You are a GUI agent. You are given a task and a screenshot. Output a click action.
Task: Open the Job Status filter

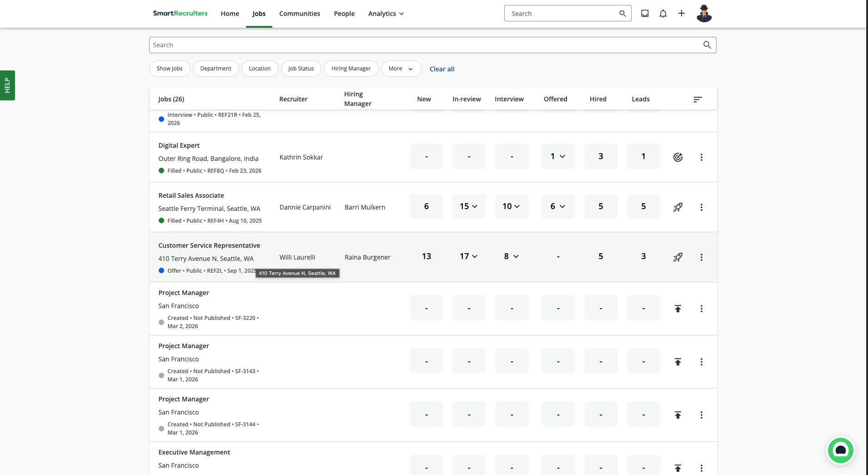point(301,69)
